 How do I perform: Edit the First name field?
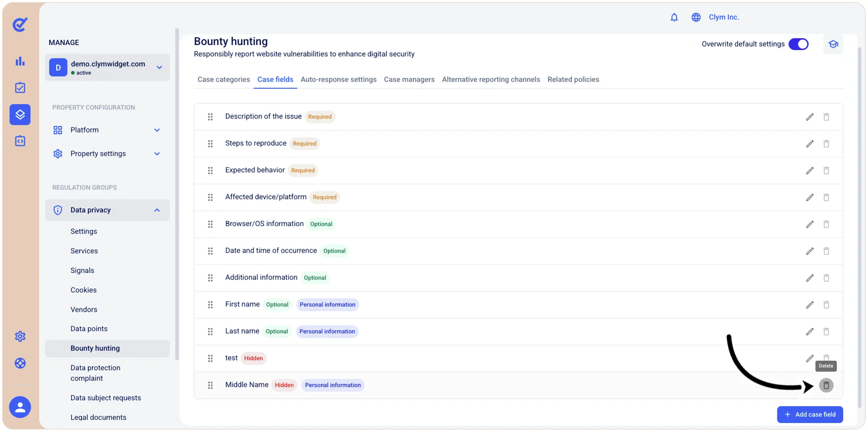(x=810, y=305)
